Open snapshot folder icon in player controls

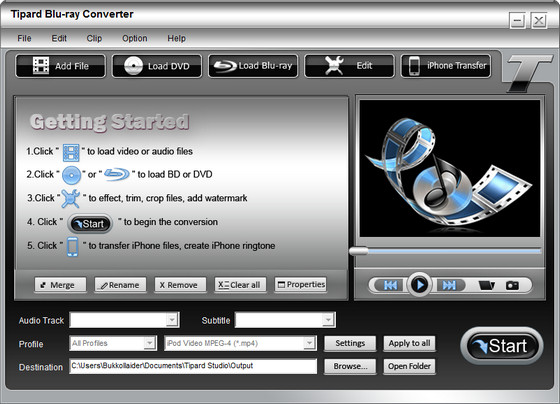click(x=486, y=285)
